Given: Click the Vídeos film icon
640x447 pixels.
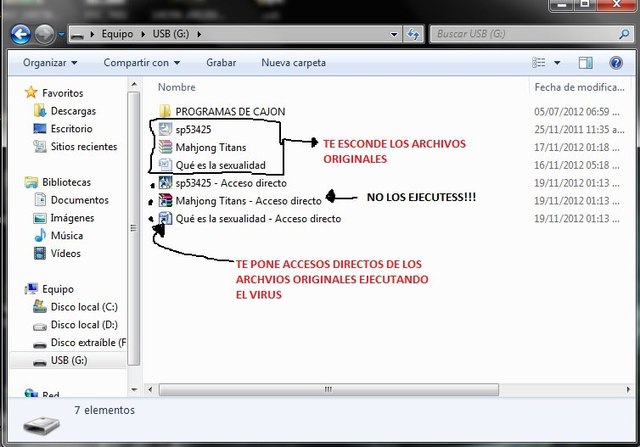Looking at the screenshot, I should [40, 254].
